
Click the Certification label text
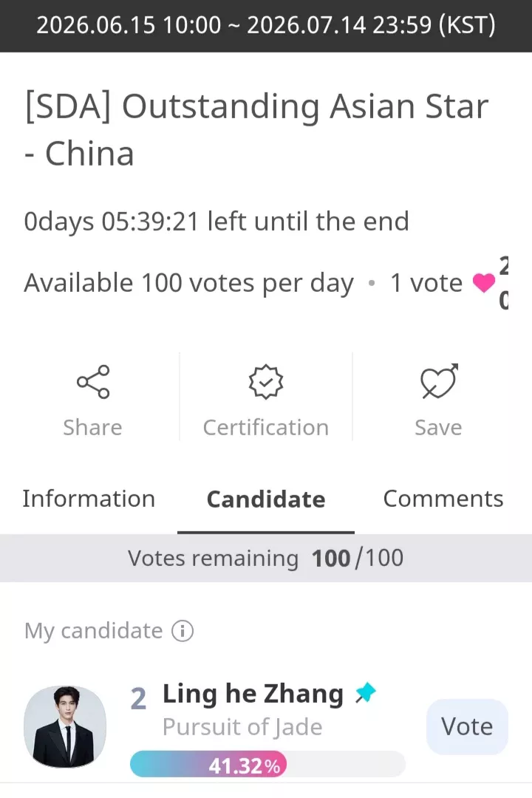266,428
